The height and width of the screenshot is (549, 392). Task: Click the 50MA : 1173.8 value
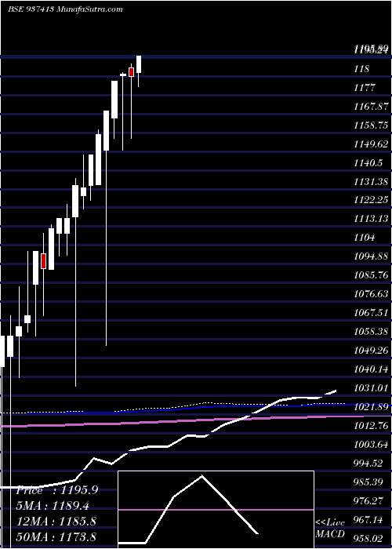tap(57, 536)
